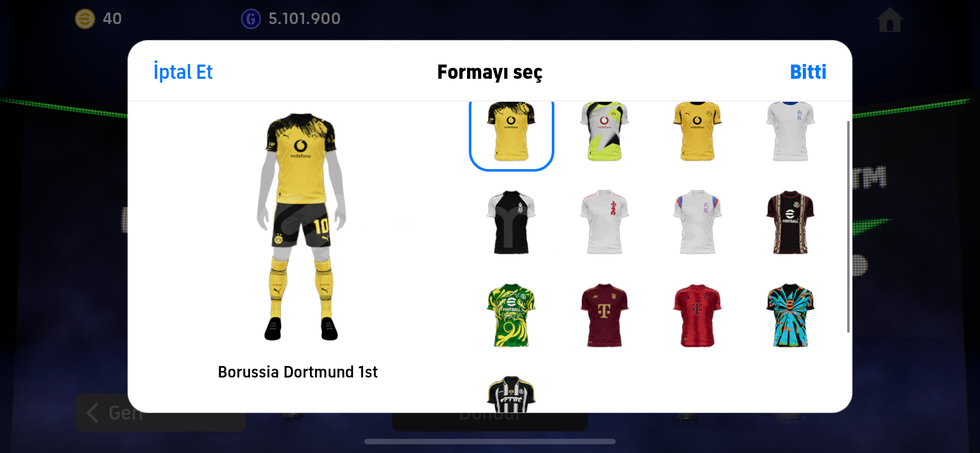Tap İptal Et to cancel
The image size is (980, 453).
click(x=183, y=72)
